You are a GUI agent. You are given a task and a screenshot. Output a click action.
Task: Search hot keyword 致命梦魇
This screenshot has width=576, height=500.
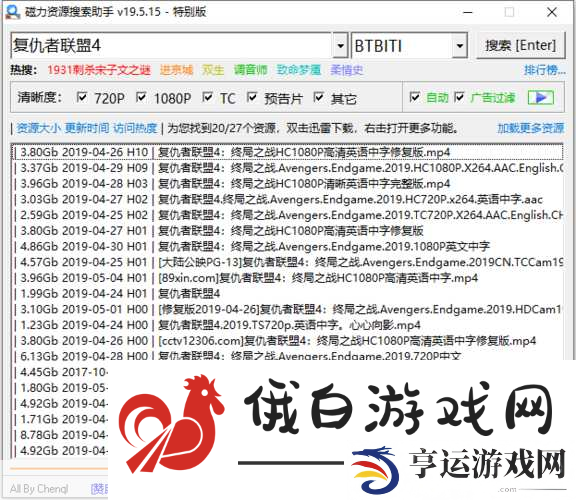299,70
